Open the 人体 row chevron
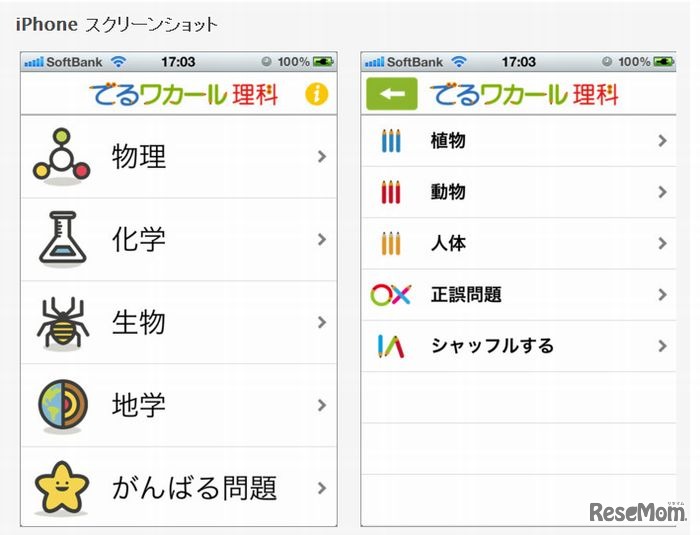The image size is (700, 535). pyautogui.click(x=662, y=243)
